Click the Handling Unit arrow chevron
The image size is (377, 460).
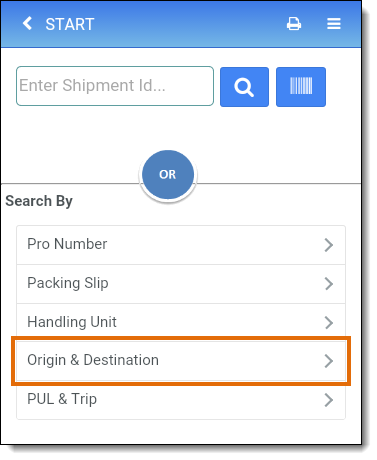click(329, 323)
